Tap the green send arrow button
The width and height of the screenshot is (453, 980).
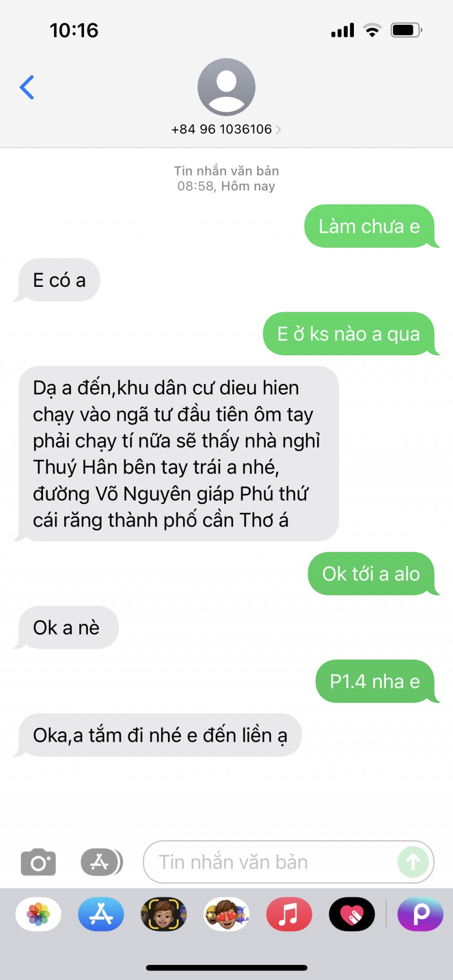(x=413, y=862)
